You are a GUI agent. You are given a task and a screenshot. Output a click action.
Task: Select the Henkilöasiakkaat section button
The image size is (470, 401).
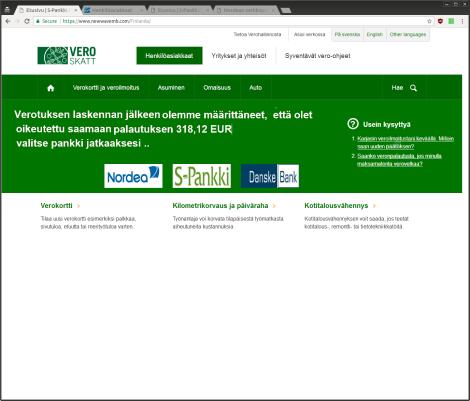169,56
